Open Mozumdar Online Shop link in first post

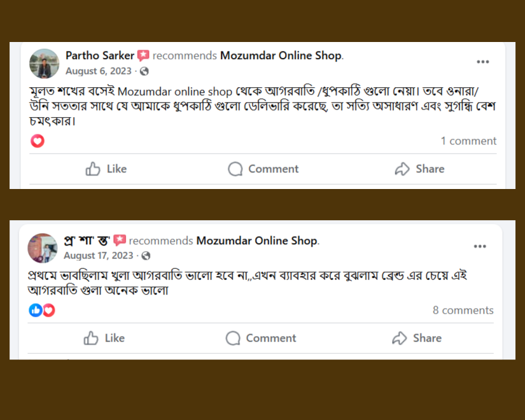(281, 55)
